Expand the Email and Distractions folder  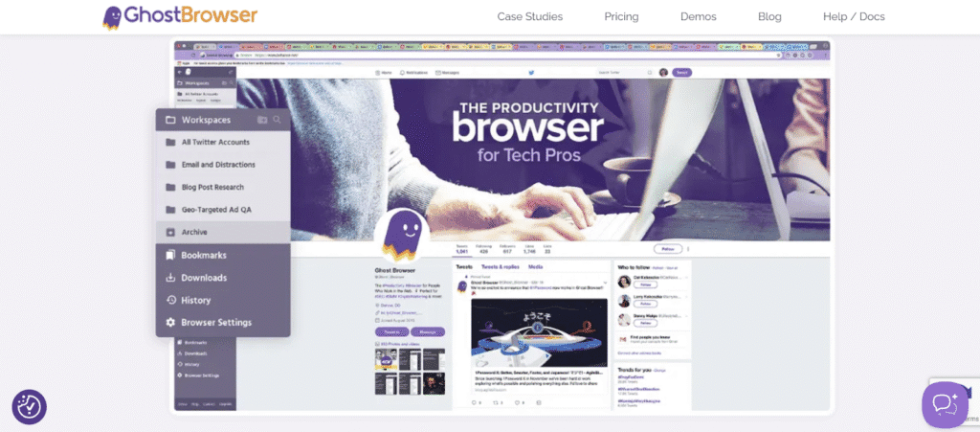click(x=218, y=165)
